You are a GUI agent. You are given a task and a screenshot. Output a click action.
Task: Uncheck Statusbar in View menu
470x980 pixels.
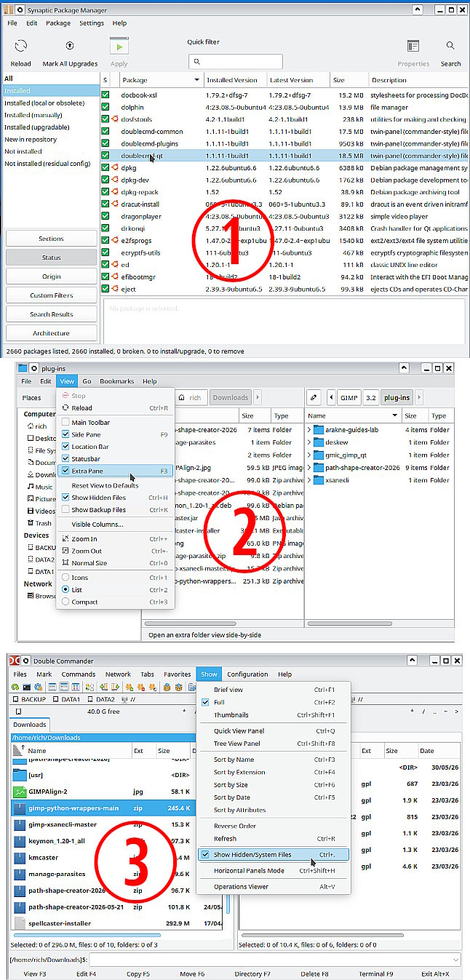tap(65, 459)
